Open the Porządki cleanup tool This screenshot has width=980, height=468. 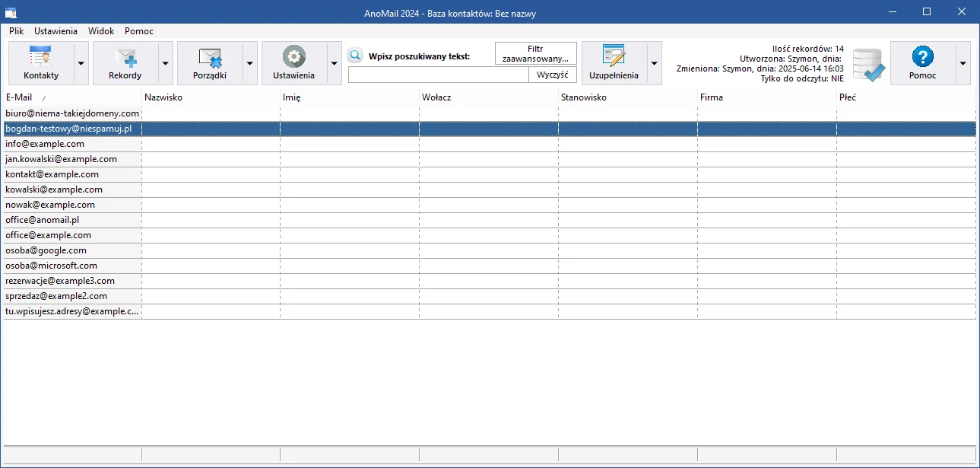[x=210, y=57]
